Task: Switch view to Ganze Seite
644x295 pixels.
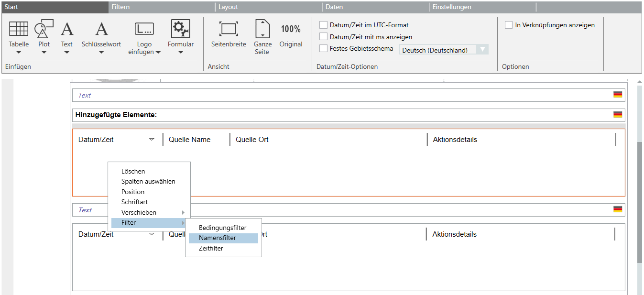Action: pyautogui.click(x=262, y=29)
